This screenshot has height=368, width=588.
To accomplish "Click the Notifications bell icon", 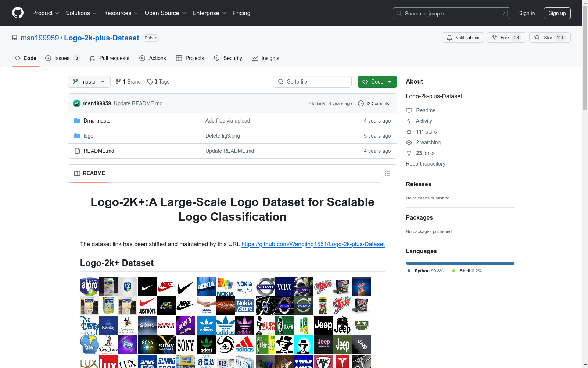I will point(449,38).
